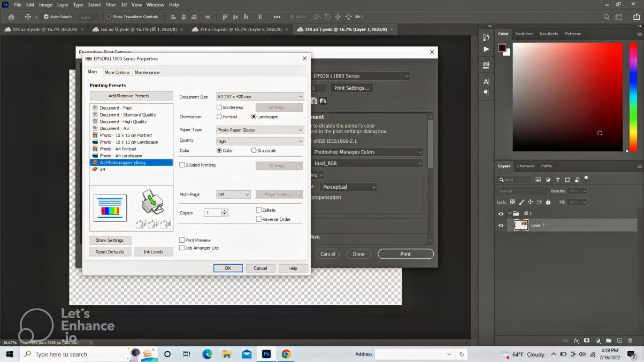
Task: Open the Ipad_RGB printer profile dropdown
Action: [367, 163]
